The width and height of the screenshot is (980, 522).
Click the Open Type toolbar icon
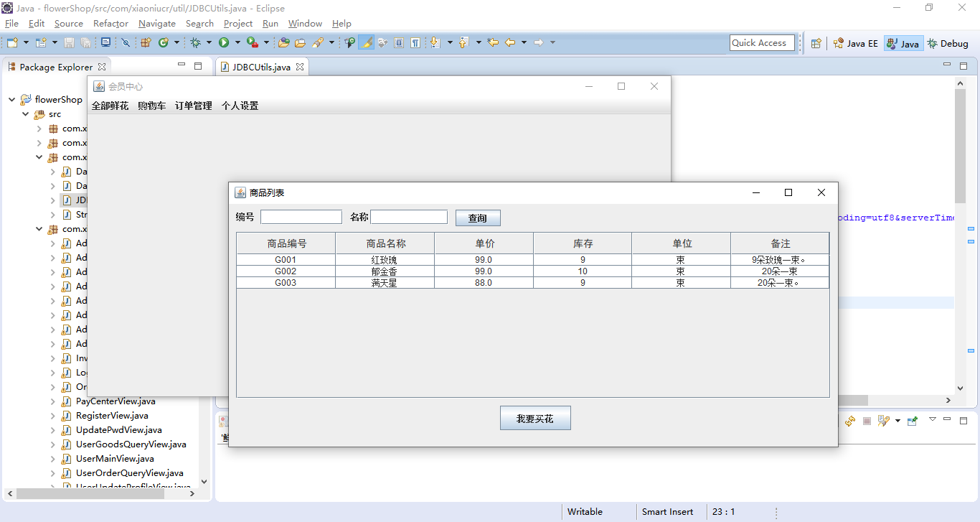click(284, 43)
